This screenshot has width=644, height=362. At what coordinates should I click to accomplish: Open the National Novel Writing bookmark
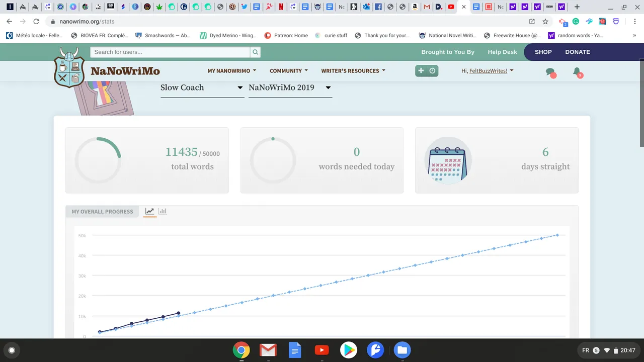click(x=448, y=36)
